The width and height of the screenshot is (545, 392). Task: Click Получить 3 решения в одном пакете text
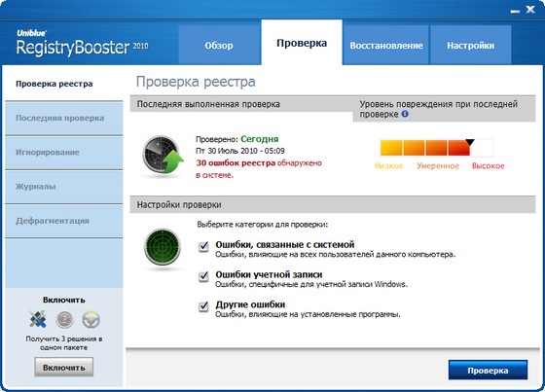click(x=64, y=343)
